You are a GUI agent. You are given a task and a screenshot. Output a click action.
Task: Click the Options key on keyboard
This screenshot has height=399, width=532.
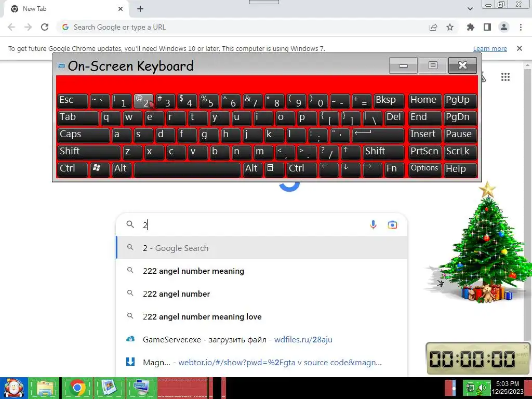click(425, 169)
